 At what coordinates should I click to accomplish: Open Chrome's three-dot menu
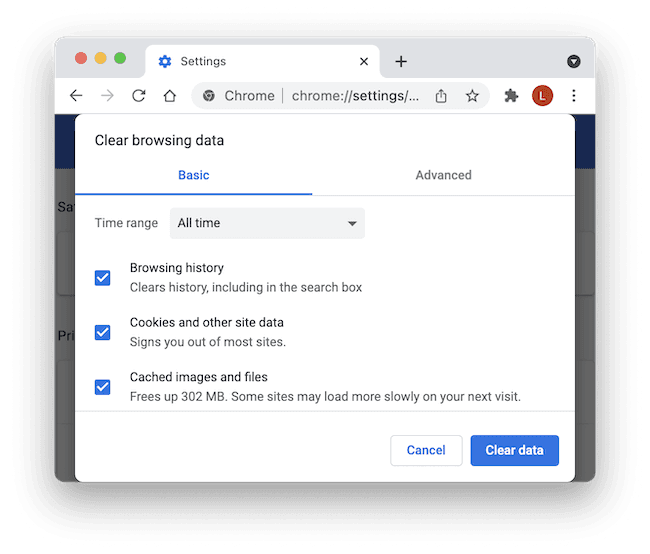[x=574, y=96]
